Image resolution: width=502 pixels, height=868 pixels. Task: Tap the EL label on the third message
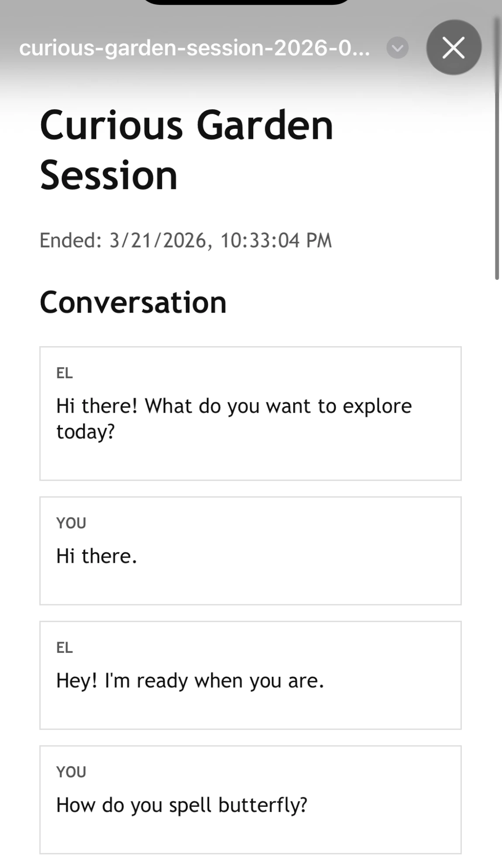click(x=64, y=648)
